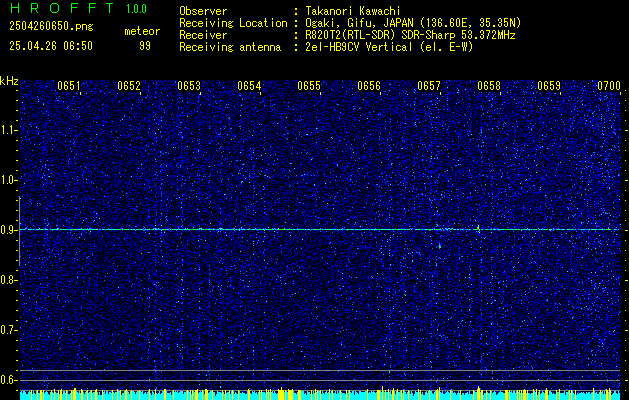Screen dimensions: 629x400
Task: Click the date-time 25.04.26 06:50
Action: (51, 46)
